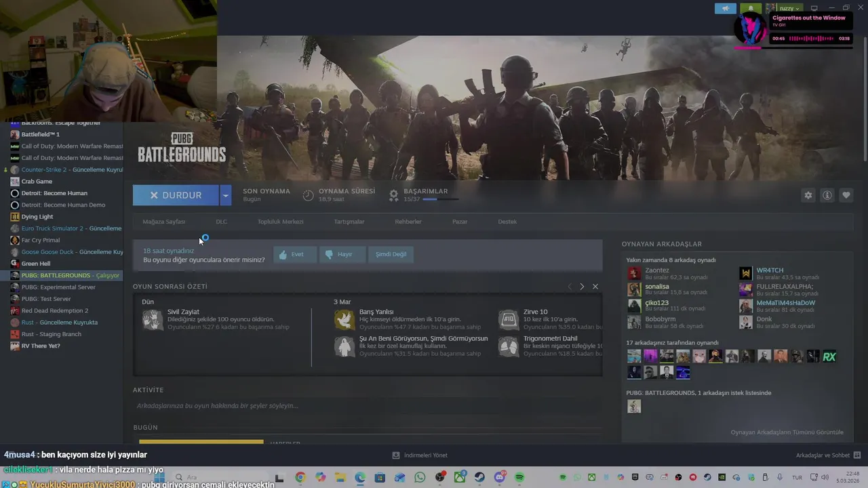Image resolution: width=868 pixels, height=488 pixels.
Task: Open Discord from the taskbar
Action: point(500,478)
